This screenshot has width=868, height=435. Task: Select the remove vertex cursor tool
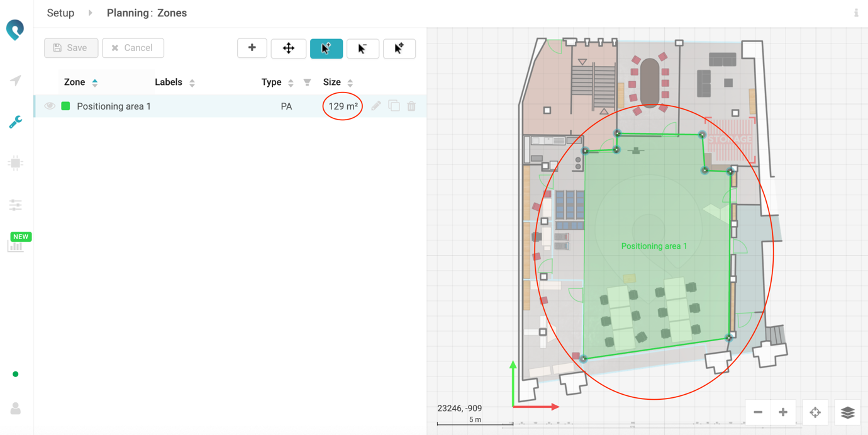click(362, 48)
